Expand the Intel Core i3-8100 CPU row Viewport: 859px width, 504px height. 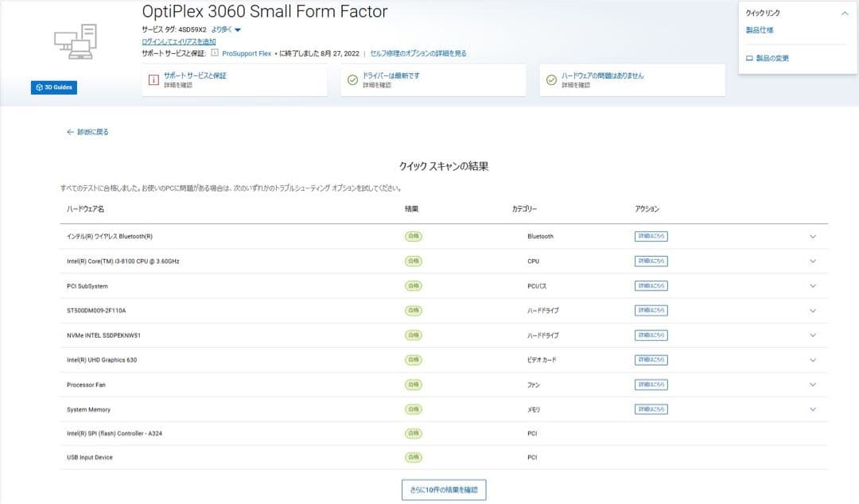click(813, 262)
